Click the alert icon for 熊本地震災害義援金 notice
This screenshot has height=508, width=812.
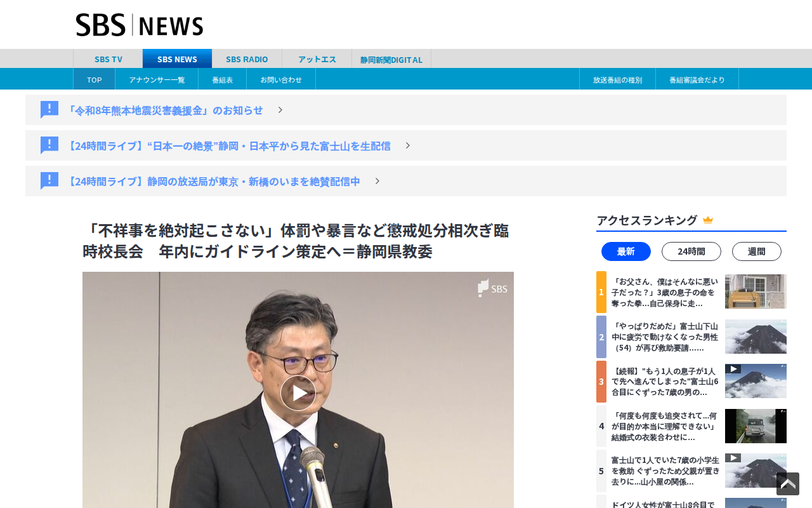click(49, 110)
